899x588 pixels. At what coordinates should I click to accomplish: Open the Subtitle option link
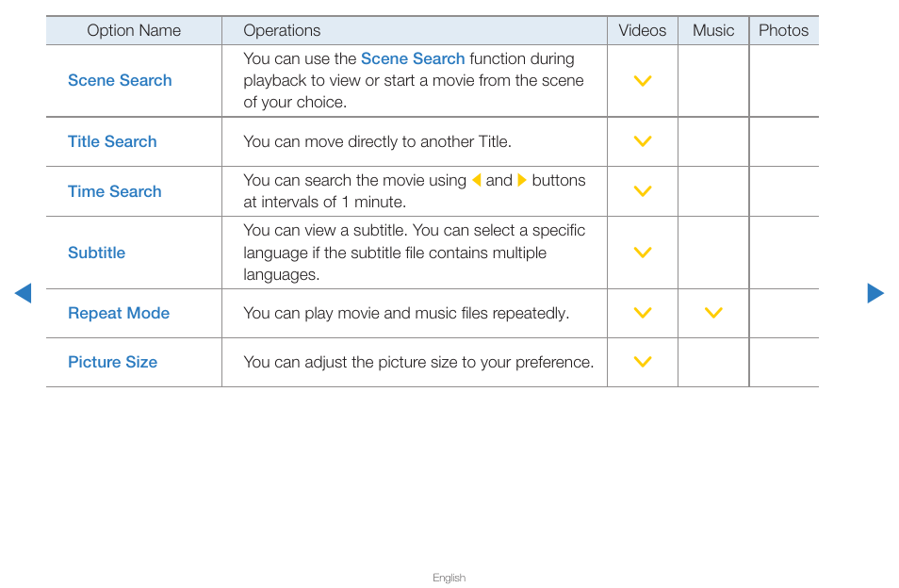click(96, 253)
